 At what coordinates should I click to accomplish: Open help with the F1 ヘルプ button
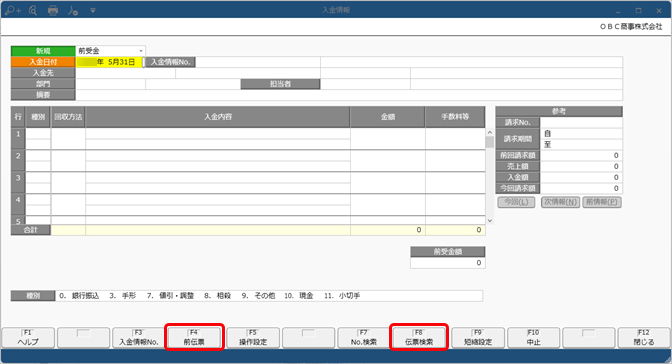point(28,337)
